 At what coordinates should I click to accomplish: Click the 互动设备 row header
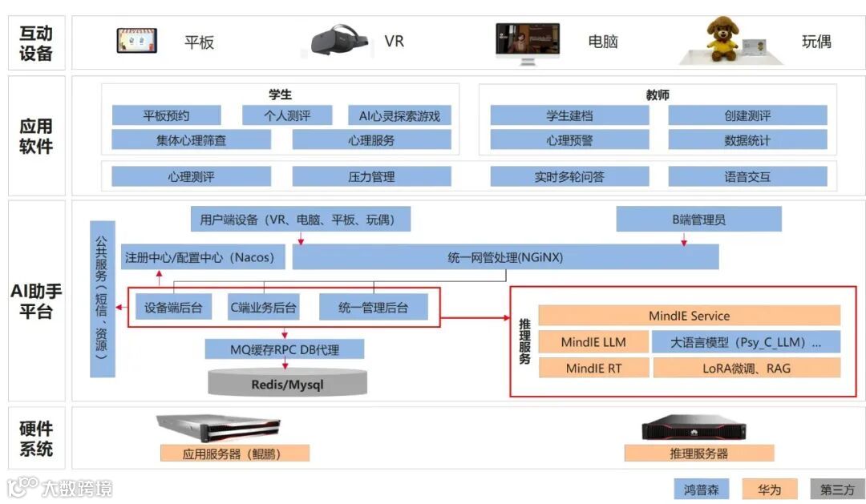[36, 42]
